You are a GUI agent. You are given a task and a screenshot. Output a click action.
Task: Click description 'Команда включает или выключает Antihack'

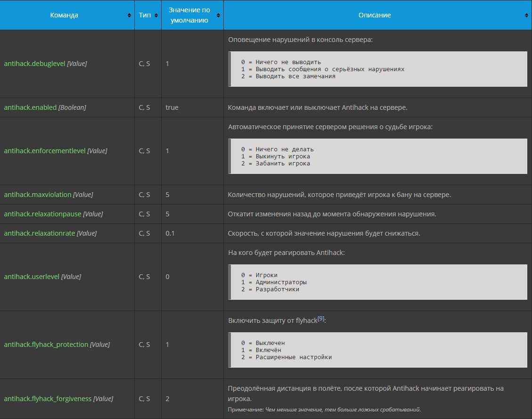318,107
